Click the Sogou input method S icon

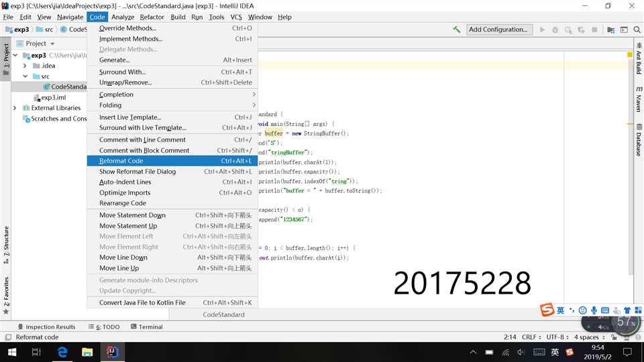(547, 310)
